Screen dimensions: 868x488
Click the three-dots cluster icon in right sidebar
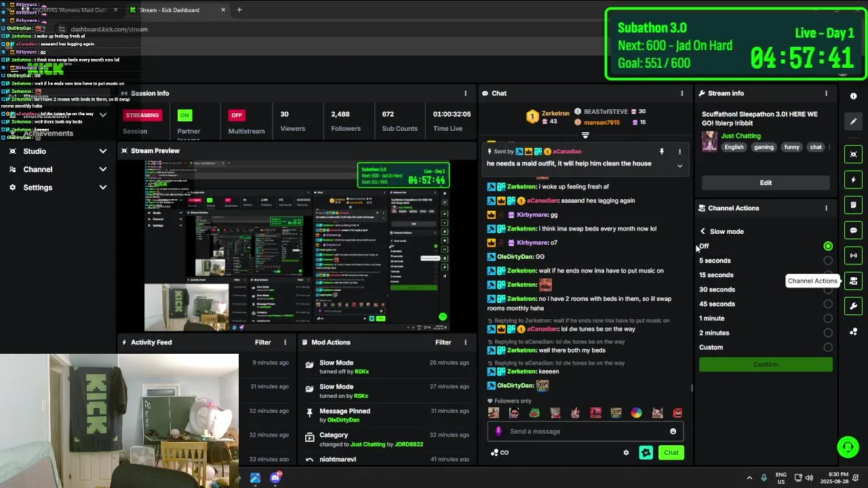(853, 331)
